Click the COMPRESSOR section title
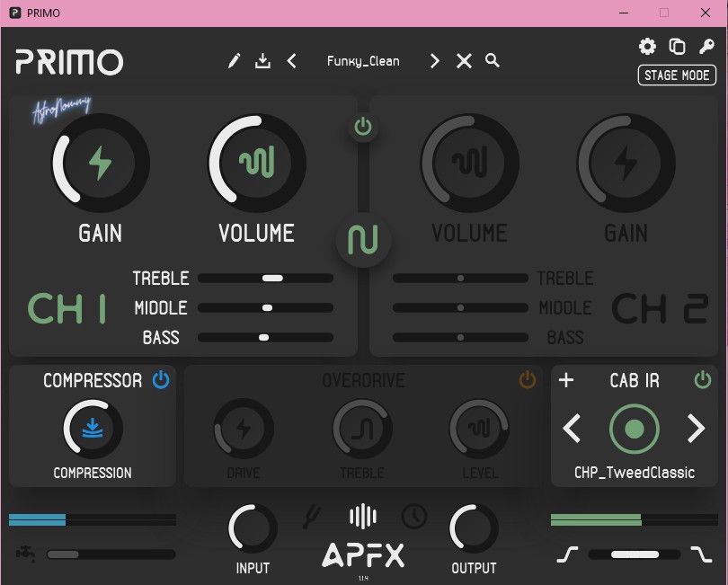The image size is (728, 585). [93, 381]
